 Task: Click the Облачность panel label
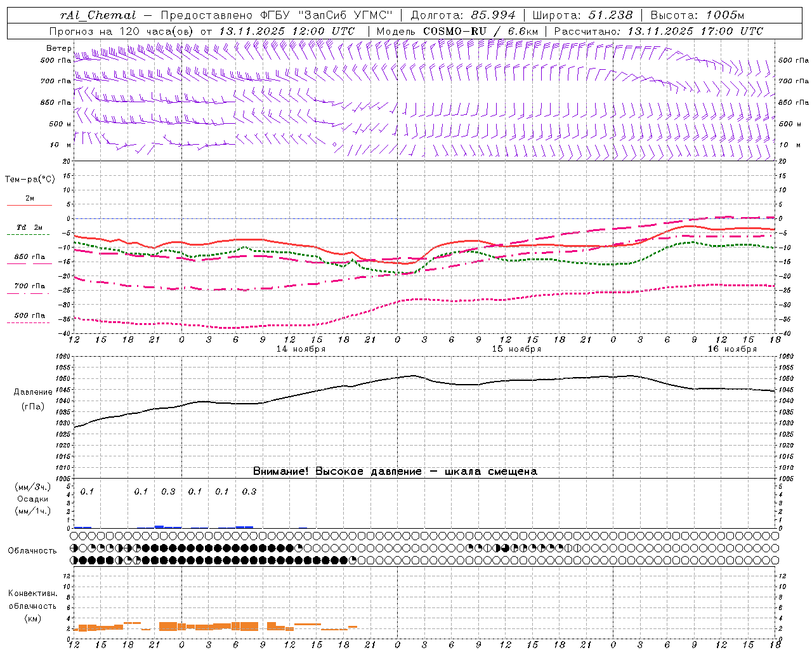[x=32, y=550]
